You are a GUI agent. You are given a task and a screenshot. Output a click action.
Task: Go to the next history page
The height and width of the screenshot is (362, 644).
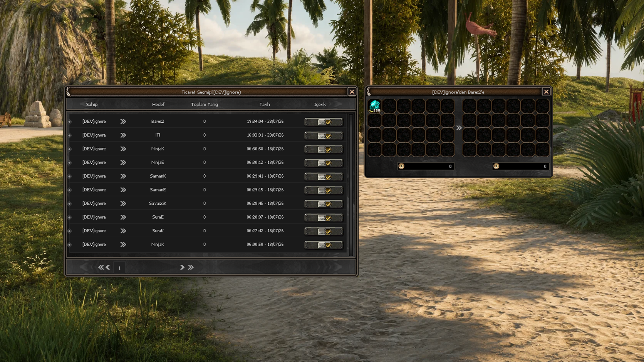(182, 267)
